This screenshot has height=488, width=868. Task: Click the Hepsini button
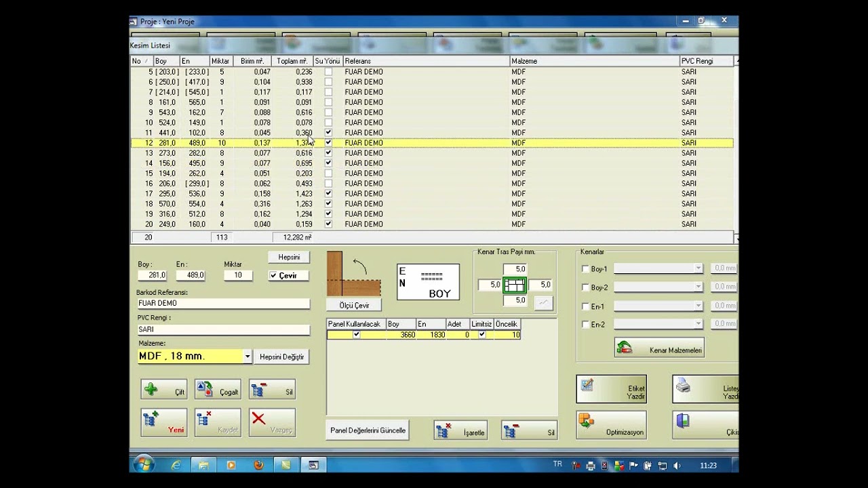289,258
